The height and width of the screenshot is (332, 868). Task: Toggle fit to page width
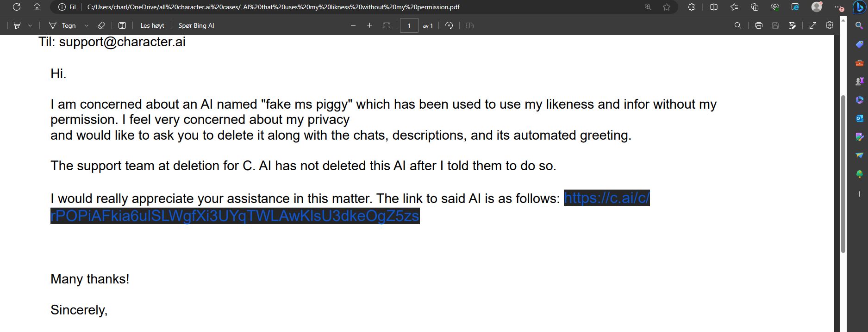(x=387, y=25)
